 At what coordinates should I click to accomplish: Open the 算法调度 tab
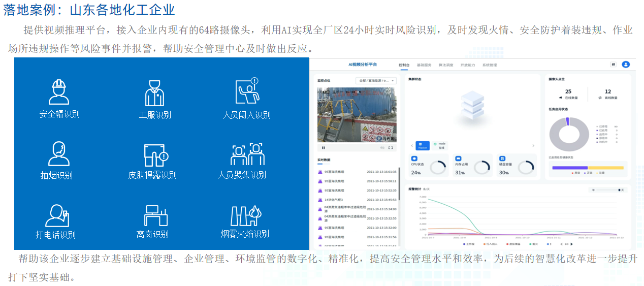click(x=445, y=65)
